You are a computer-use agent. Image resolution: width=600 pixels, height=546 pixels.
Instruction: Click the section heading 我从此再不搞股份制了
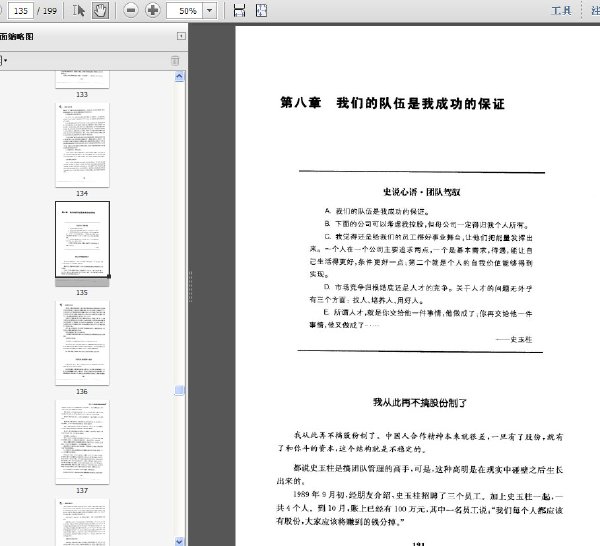420,403
